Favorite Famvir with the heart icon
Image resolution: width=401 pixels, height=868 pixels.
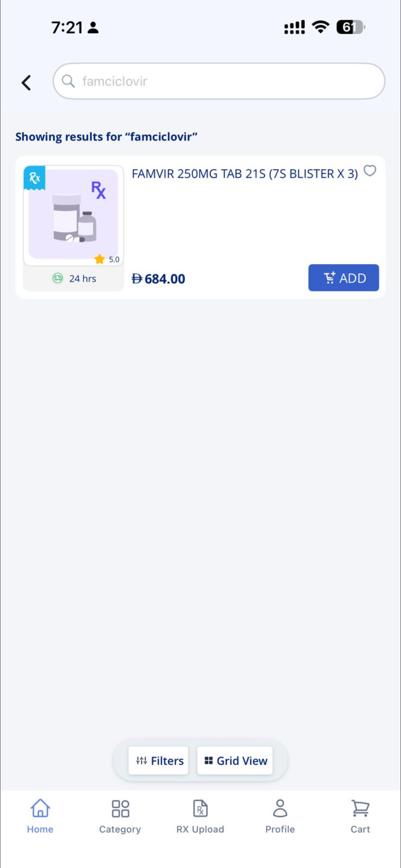pos(370,170)
